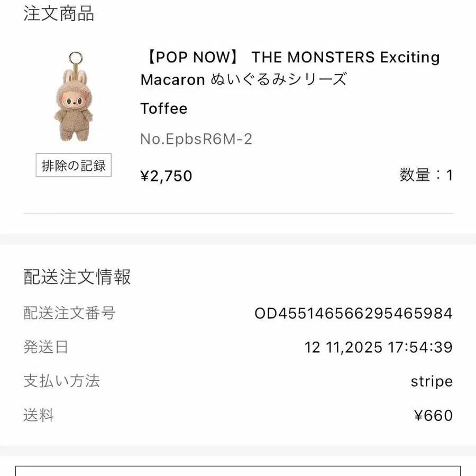Click the 配送注文番号 label
The image size is (476, 476).
69,313
